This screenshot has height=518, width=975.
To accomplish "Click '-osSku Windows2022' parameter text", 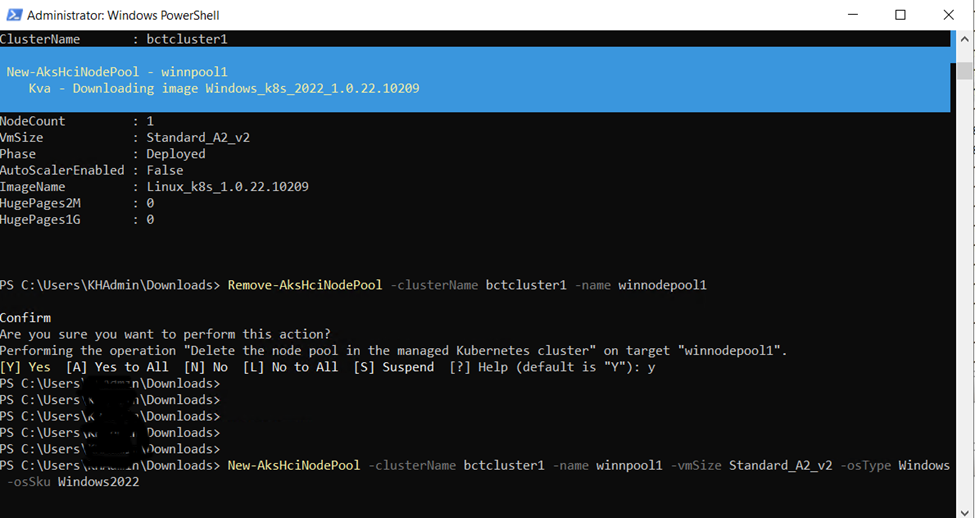I will coord(73,482).
